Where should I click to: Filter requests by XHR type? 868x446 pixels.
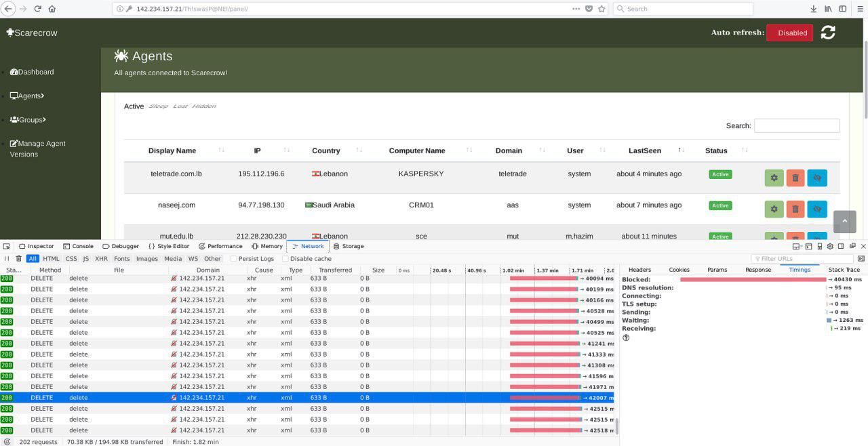coord(101,258)
